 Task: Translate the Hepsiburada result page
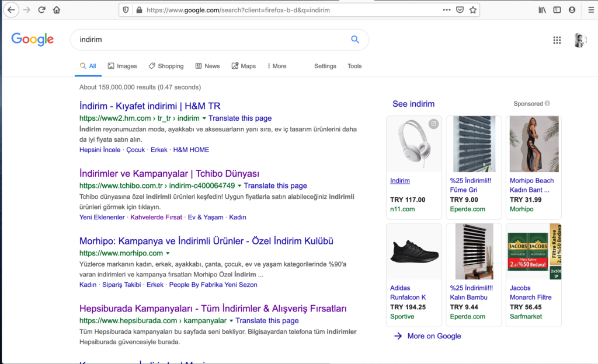click(267, 320)
